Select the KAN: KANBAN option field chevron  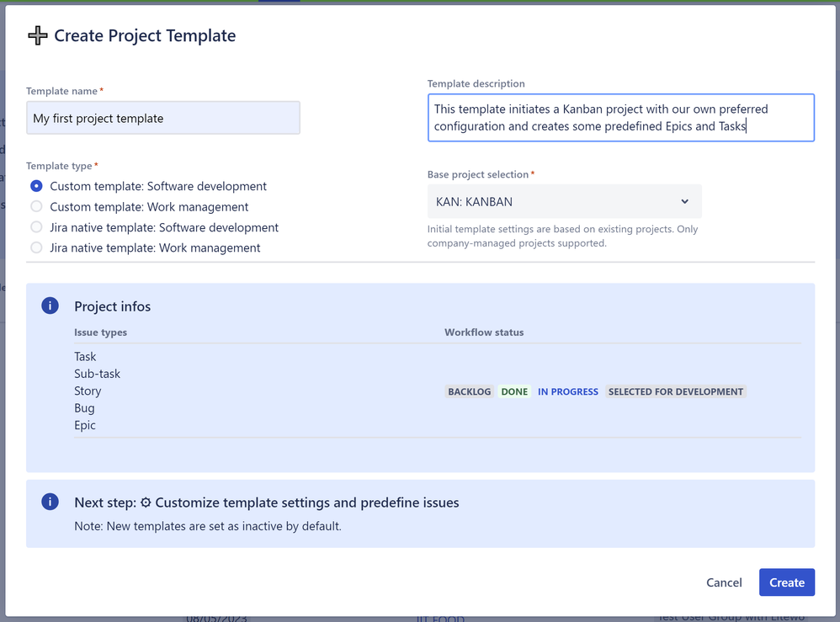(684, 201)
